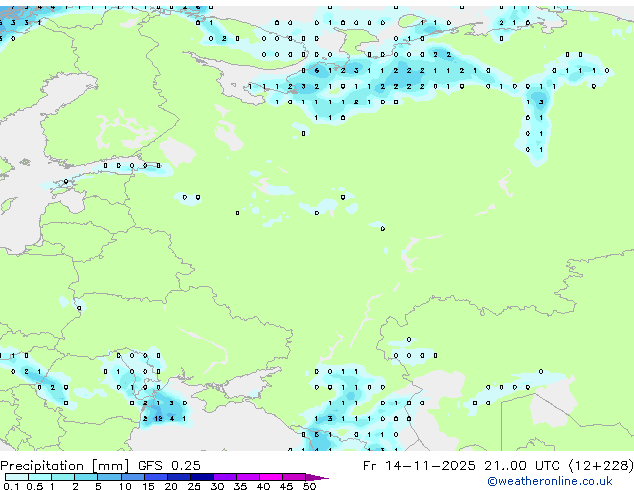The height and width of the screenshot is (490, 634).
Task: Click the legend swatch between 0.5 and 1
Action: (40, 477)
